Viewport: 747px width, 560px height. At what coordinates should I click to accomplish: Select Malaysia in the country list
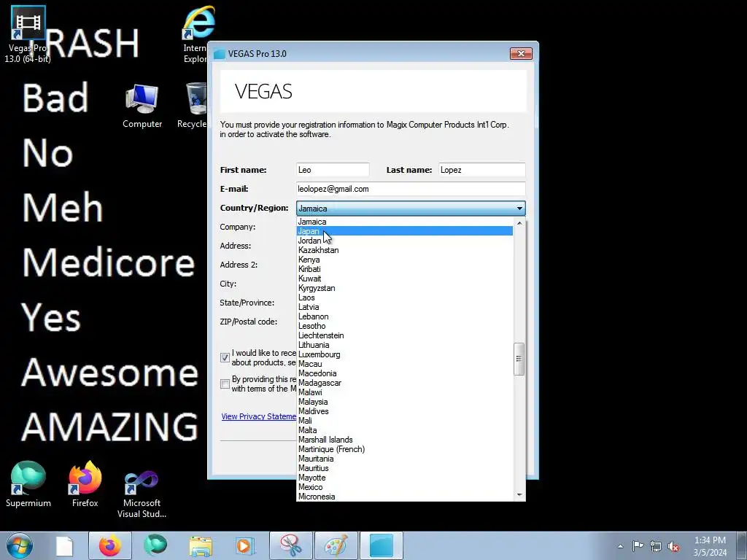(x=404, y=402)
